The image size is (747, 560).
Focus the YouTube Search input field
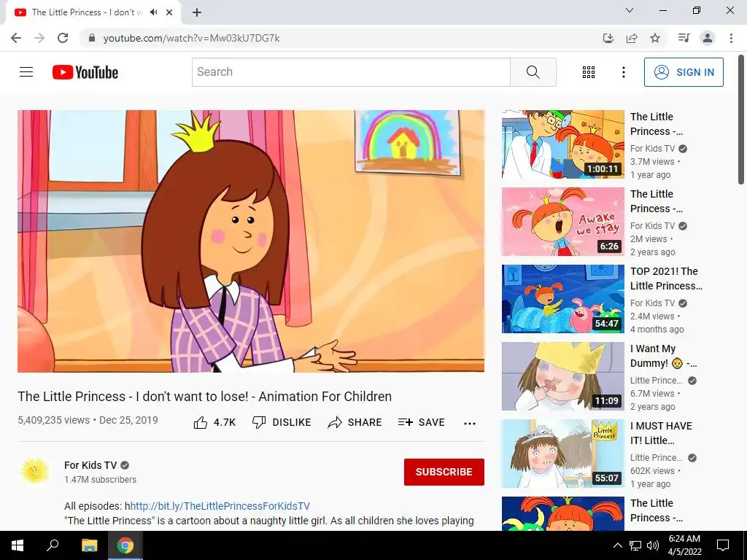351,72
